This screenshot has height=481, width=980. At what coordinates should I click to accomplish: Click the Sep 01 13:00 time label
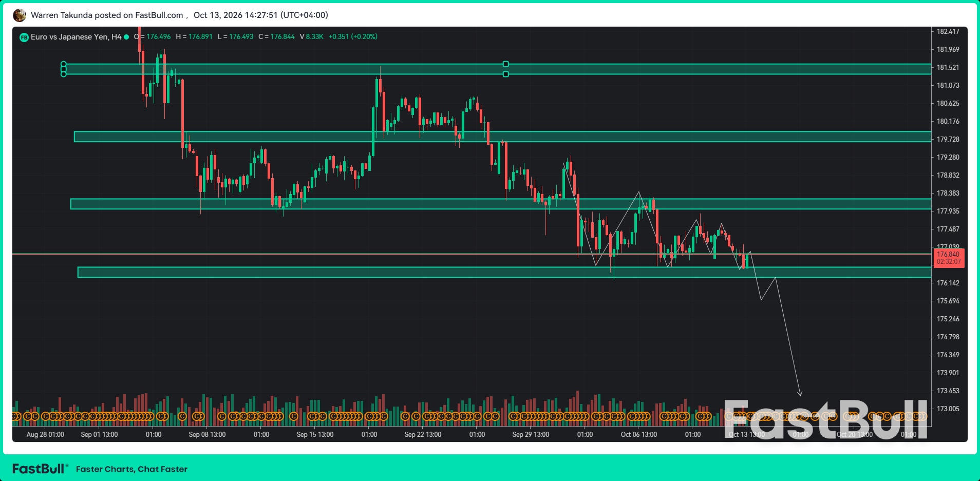pos(99,435)
